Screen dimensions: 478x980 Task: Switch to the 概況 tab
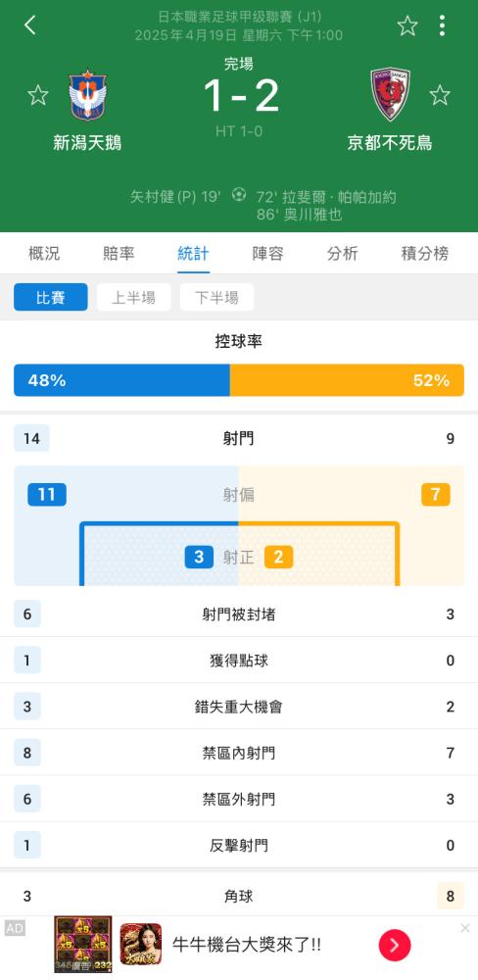pos(44,254)
